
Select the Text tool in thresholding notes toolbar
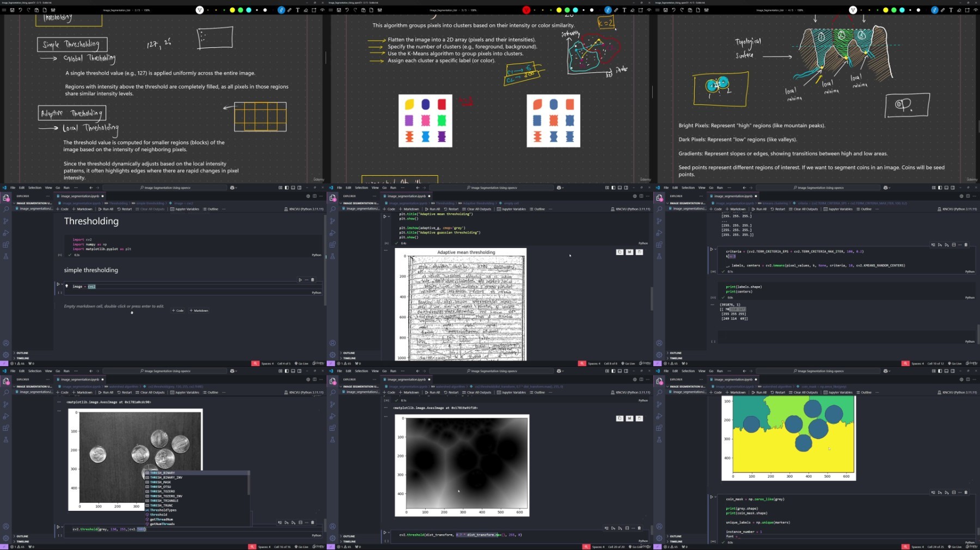point(298,10)
